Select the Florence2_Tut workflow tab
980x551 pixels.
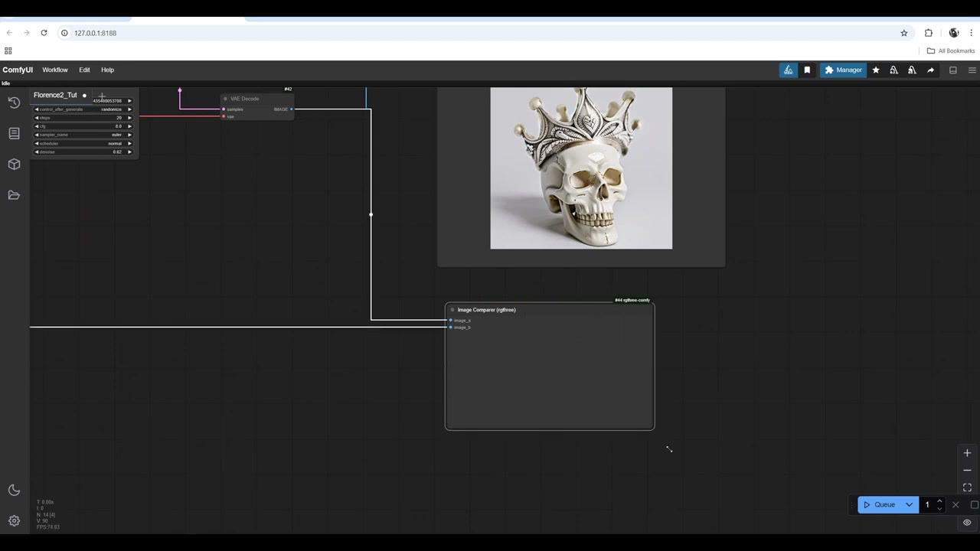point(55,95)
